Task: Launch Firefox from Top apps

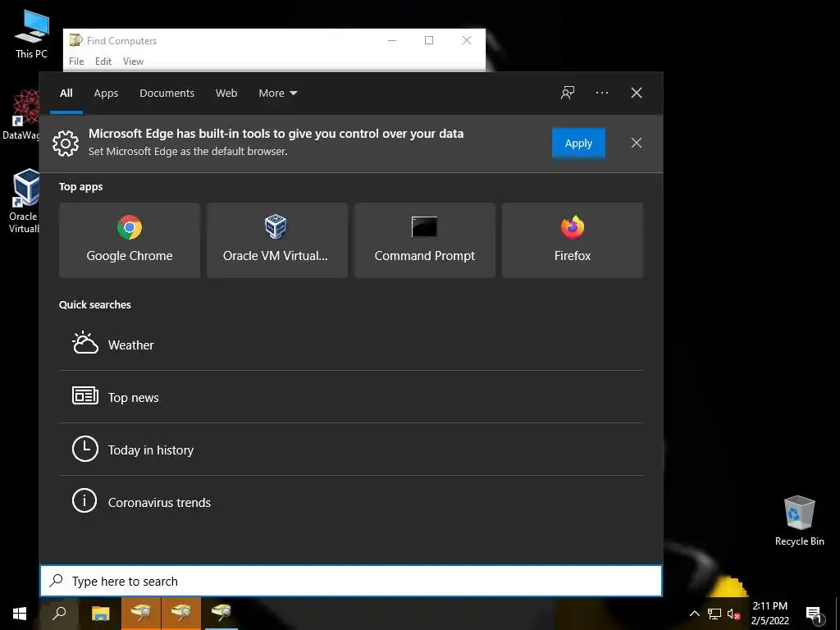Action: pos(572,240)
